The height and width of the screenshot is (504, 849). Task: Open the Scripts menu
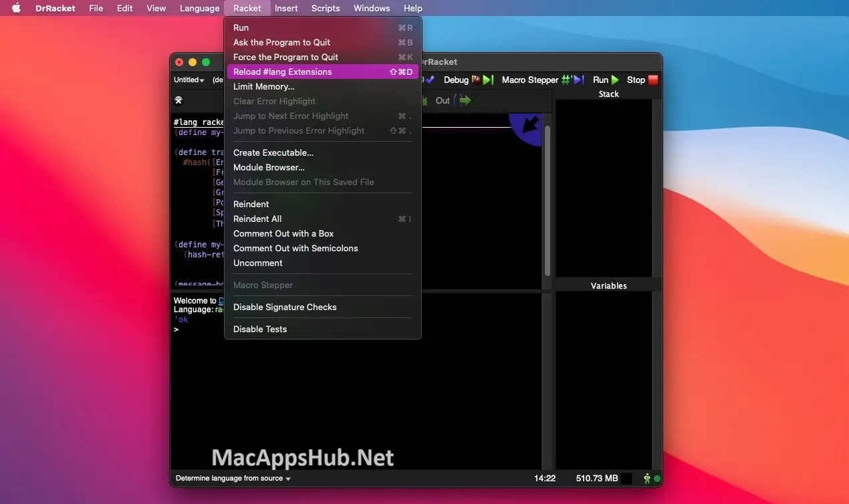point(326,8)
